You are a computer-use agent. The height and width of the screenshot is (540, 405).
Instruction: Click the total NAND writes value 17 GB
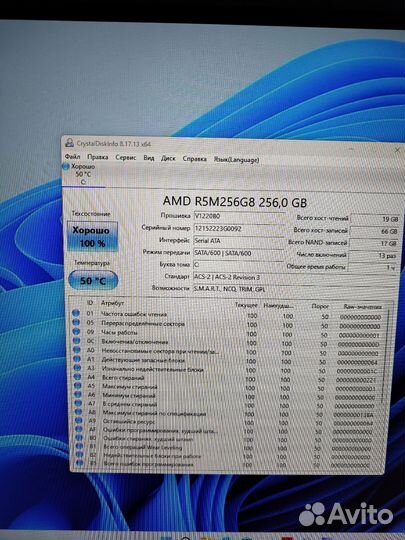(x=374, y=243)
